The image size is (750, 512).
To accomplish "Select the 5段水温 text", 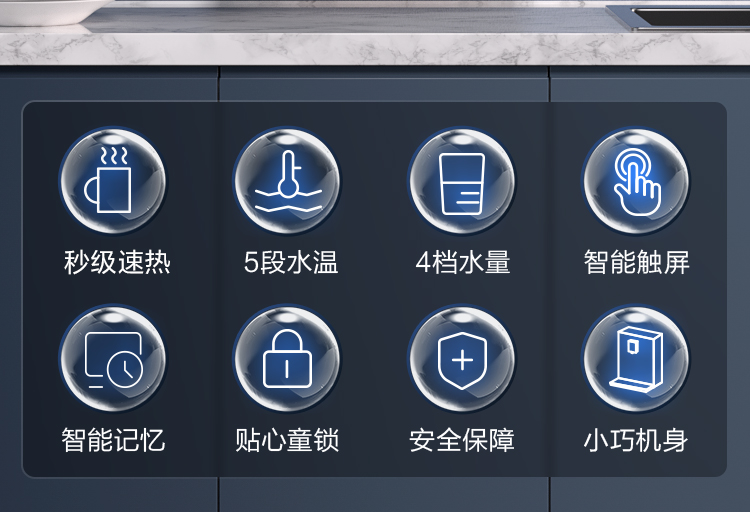I will pyautogui.click(x=291, y=262).
